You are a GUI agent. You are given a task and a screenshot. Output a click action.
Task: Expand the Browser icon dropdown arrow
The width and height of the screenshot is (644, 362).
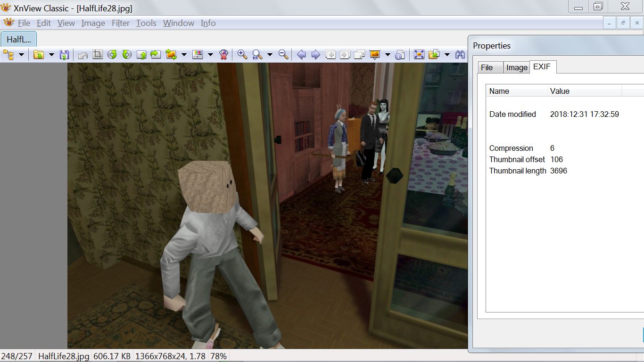point(21,55)
